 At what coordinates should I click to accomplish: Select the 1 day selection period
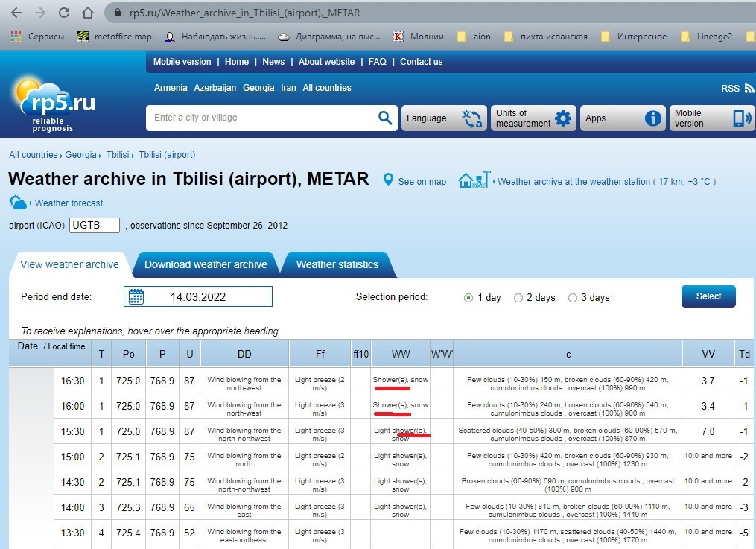468,298
